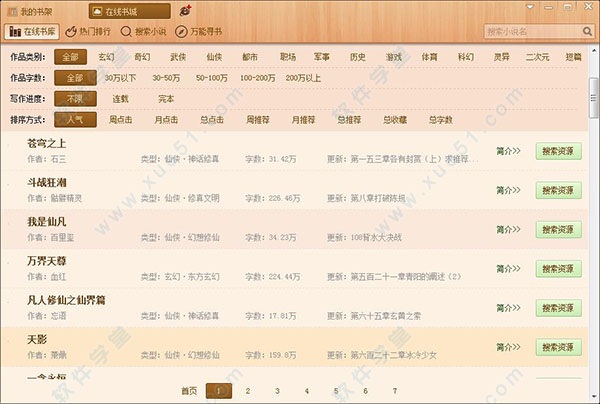
Task: Filter progress by 完本
Action: click(166, 99)
